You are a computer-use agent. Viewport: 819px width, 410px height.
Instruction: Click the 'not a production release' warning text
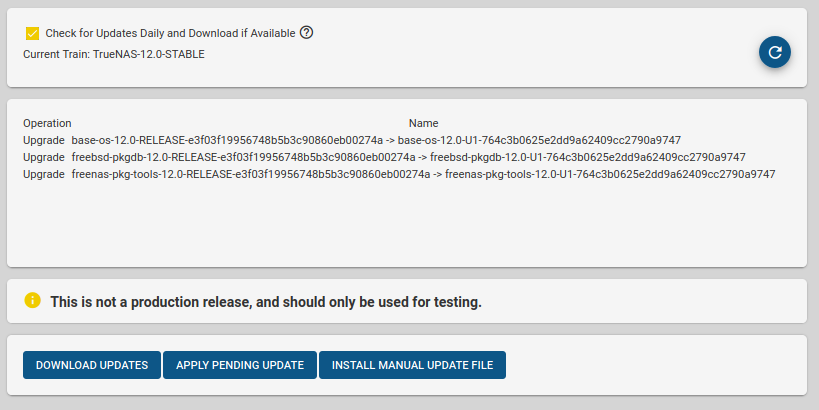[266, 301]
